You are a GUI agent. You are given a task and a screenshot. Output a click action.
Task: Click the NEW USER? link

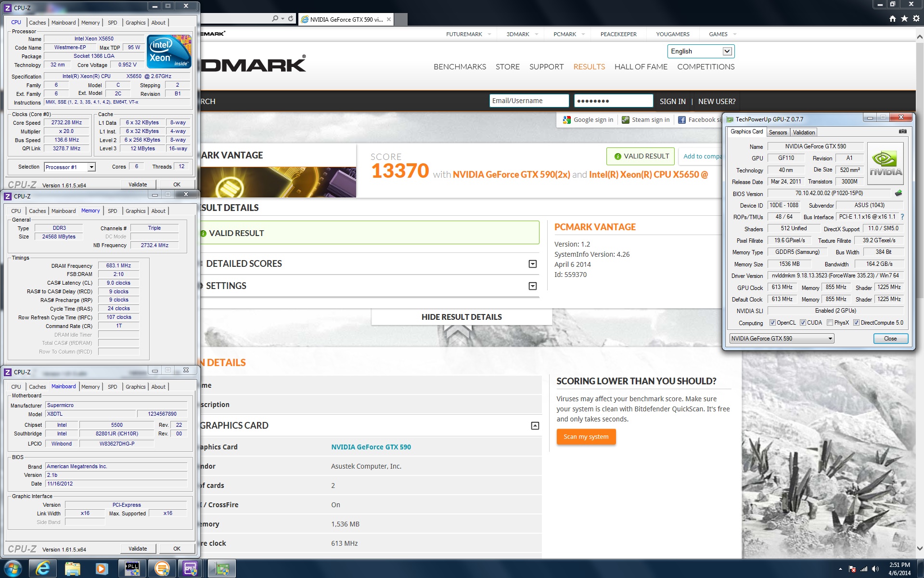717,102
